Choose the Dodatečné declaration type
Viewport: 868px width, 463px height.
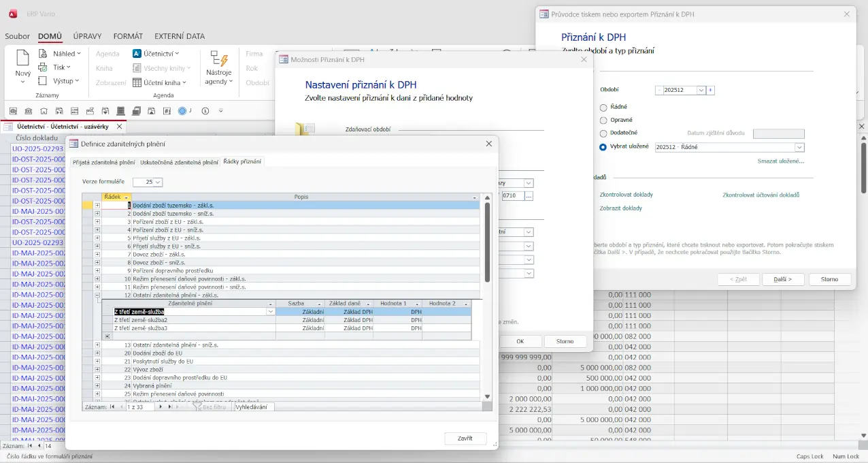click(x=603, y=133)
